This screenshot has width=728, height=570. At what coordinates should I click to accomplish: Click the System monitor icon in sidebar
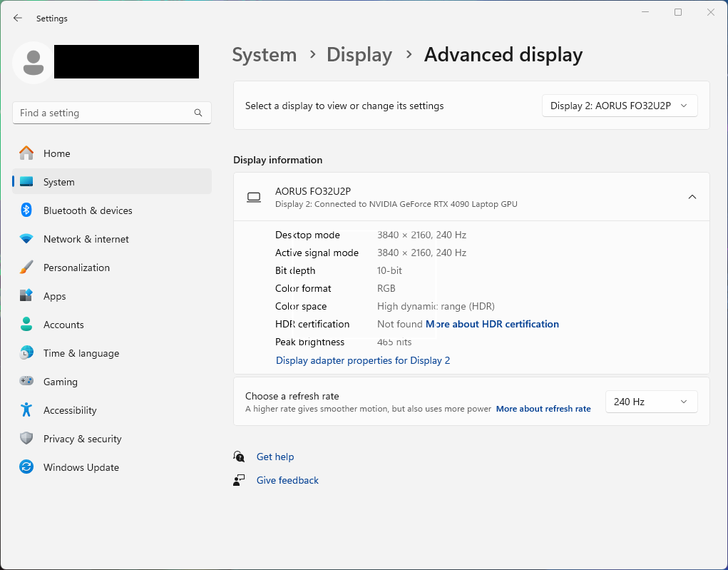click(26, 182)
